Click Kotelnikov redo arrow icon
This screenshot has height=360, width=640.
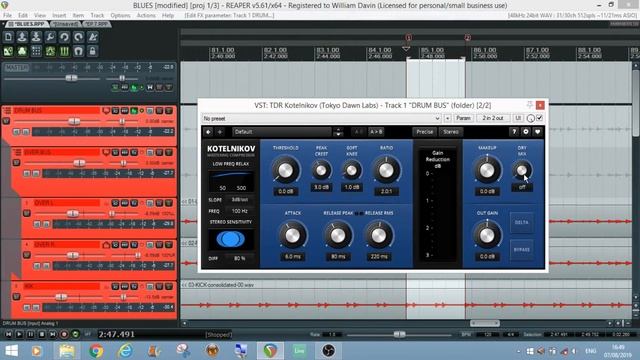click(220, 132)
